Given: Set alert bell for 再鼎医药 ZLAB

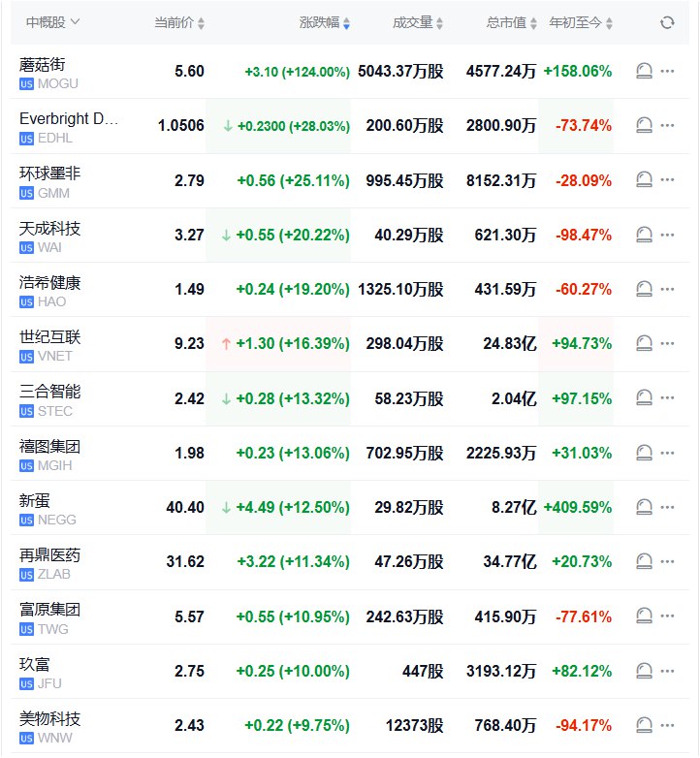Looking at the screenshot, I should pos(644,561).
